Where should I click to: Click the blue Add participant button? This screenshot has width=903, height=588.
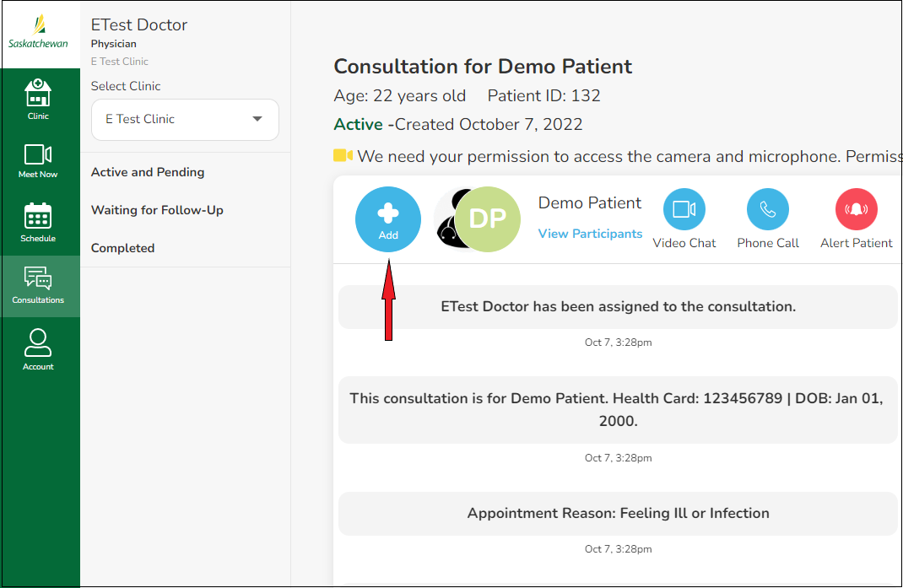(x=388, y=219)
